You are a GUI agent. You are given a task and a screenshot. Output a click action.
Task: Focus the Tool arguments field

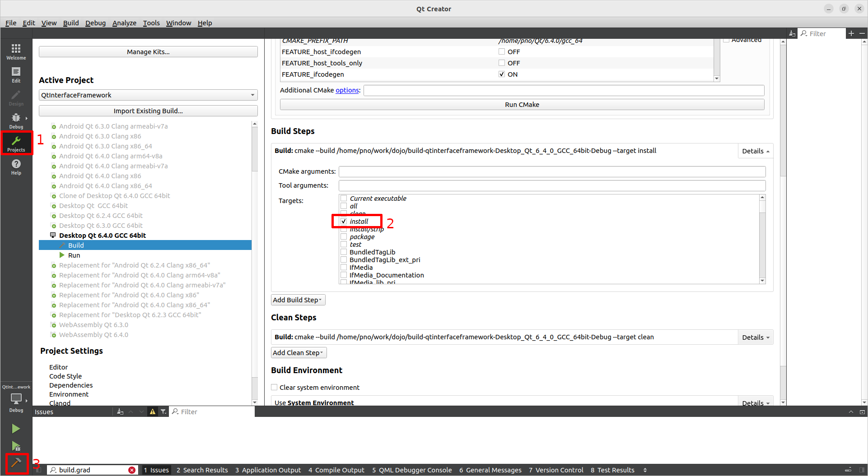tap(552, 185)
